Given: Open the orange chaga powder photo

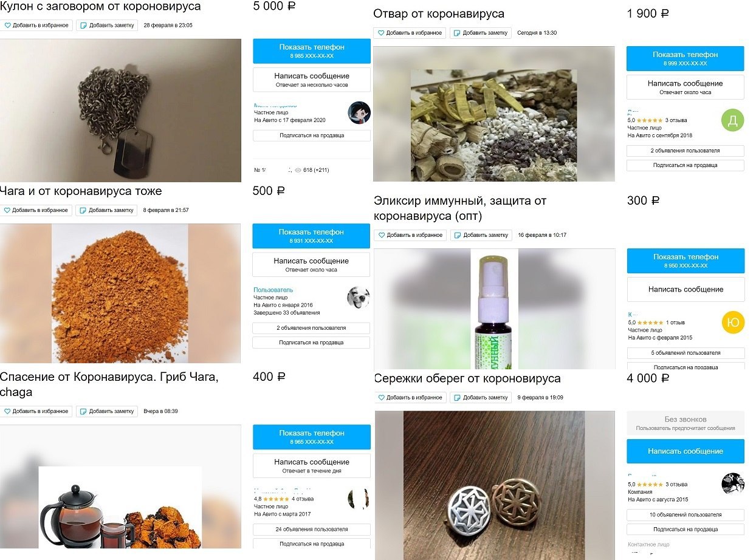Looking at the screenshot, I should tap(120, 293).
